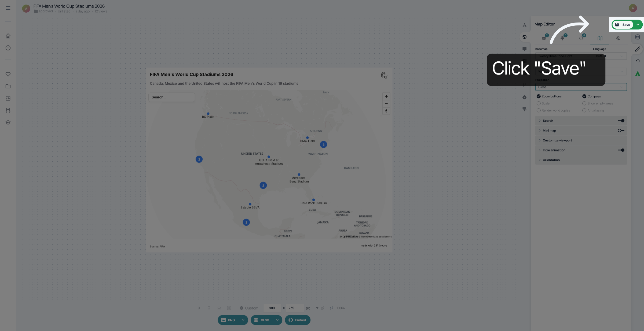Image resolution: width=644 pixels, height=331 pixels.
Task: Select the globe map editor panel icon
Action: [x=524, y=37]
